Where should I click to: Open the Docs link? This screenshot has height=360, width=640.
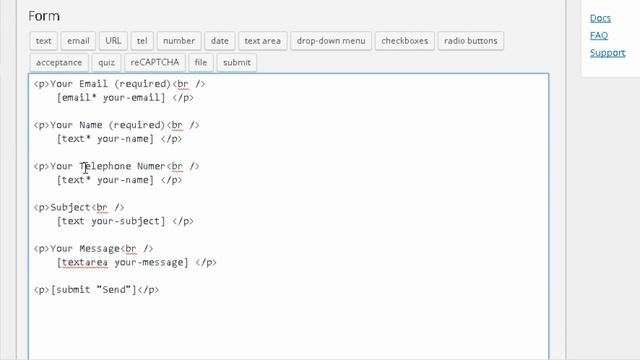click(600, 18)
